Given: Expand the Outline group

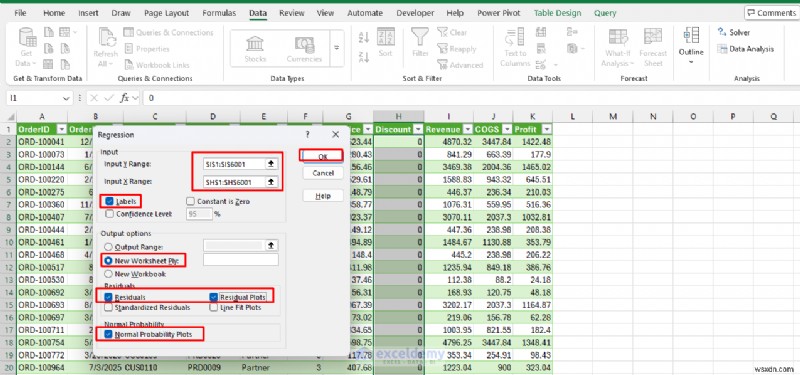Looking at the screenshot, I should point(691,46).
